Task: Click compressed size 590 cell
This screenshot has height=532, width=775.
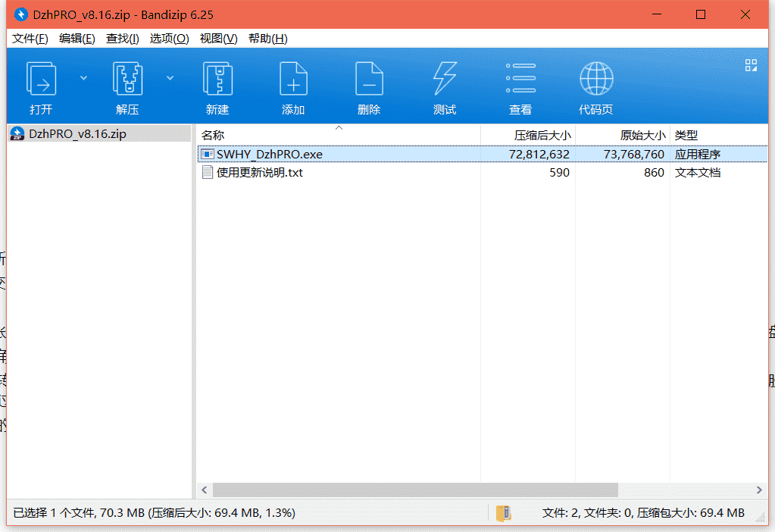Action: 559,173
